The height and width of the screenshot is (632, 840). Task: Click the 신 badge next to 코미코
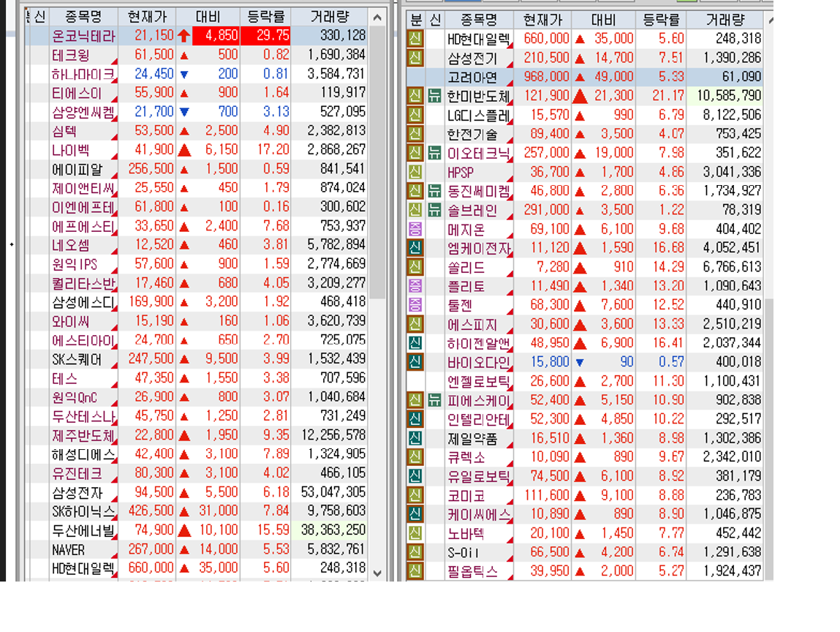click(415, 495)
